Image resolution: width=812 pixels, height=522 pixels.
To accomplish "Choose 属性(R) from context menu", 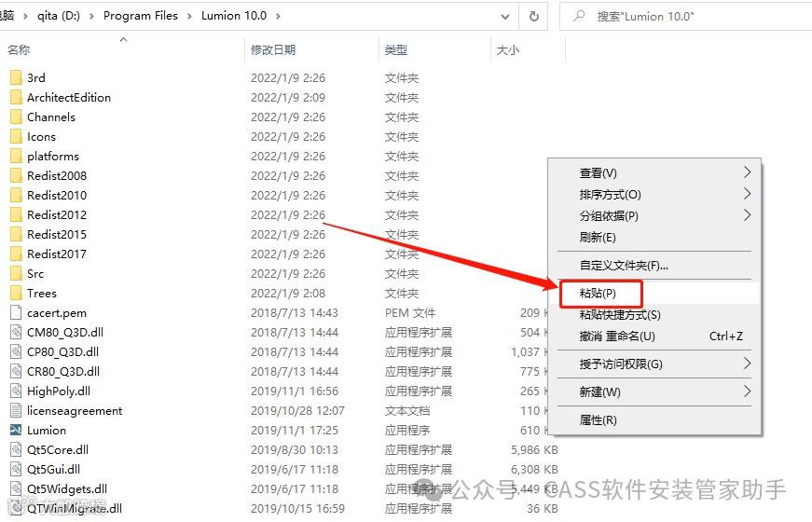I will (x=655, y=420).
